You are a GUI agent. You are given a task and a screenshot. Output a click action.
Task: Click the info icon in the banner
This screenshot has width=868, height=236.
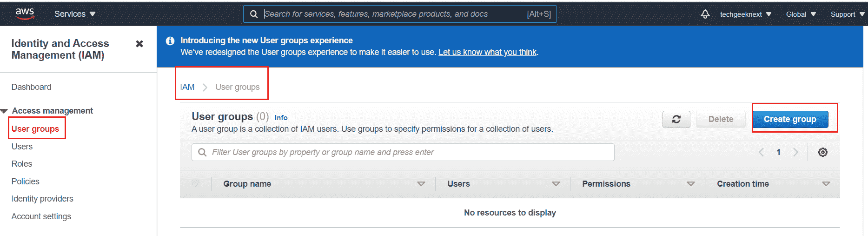click(x=170, y=40)
